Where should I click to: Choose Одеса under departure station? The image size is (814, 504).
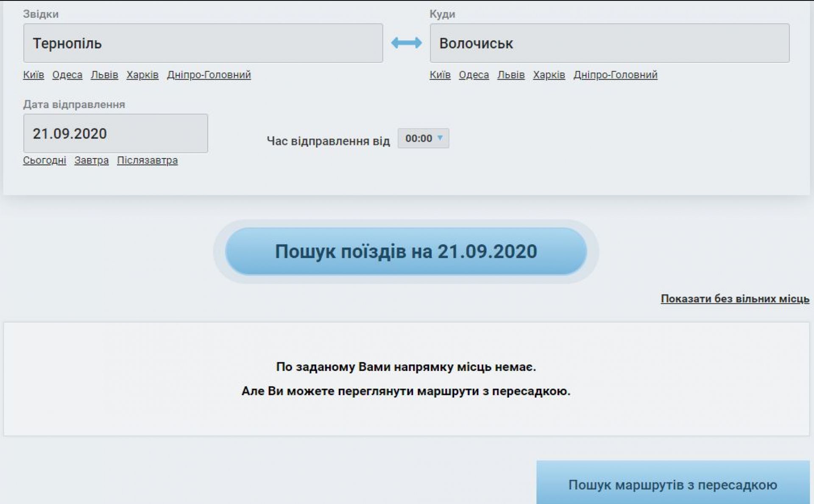click(67, 75)
